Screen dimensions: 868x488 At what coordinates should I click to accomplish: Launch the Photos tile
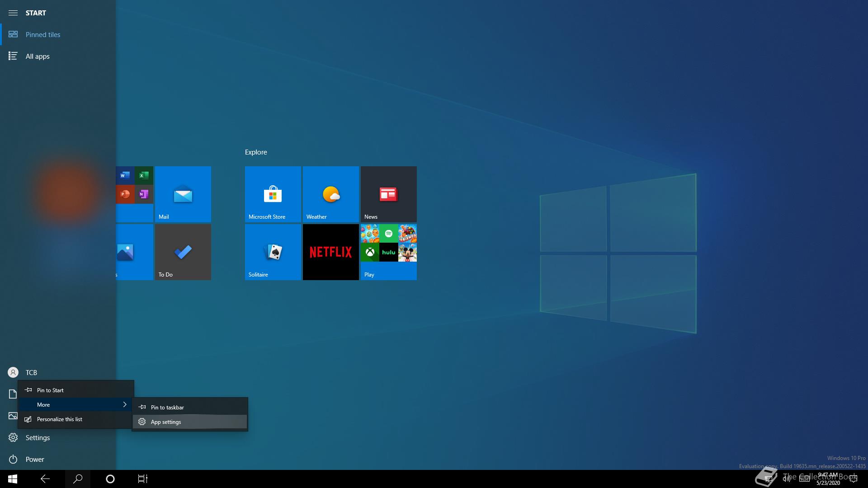tap(135, 252)
